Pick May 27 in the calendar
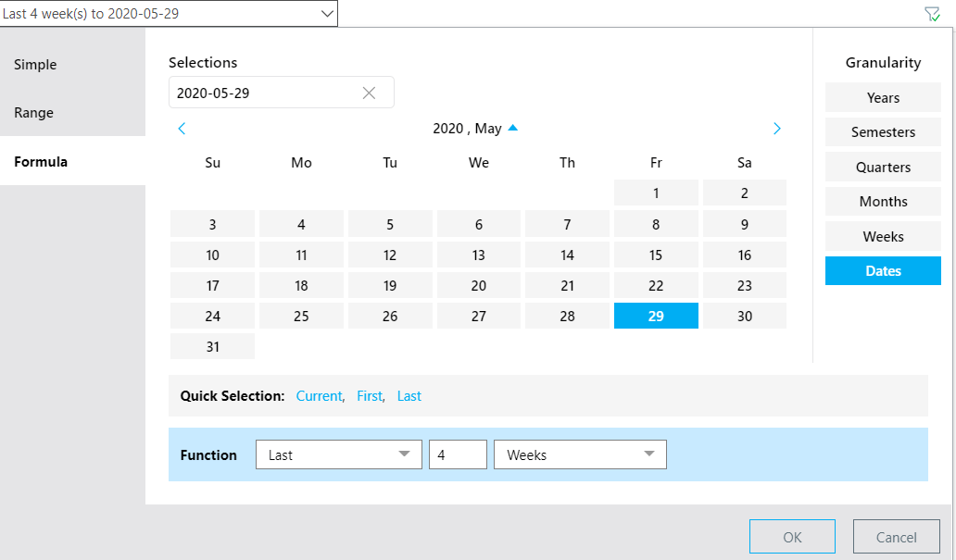The height and width of the screenshot is (560, 956). click(479, 316)
